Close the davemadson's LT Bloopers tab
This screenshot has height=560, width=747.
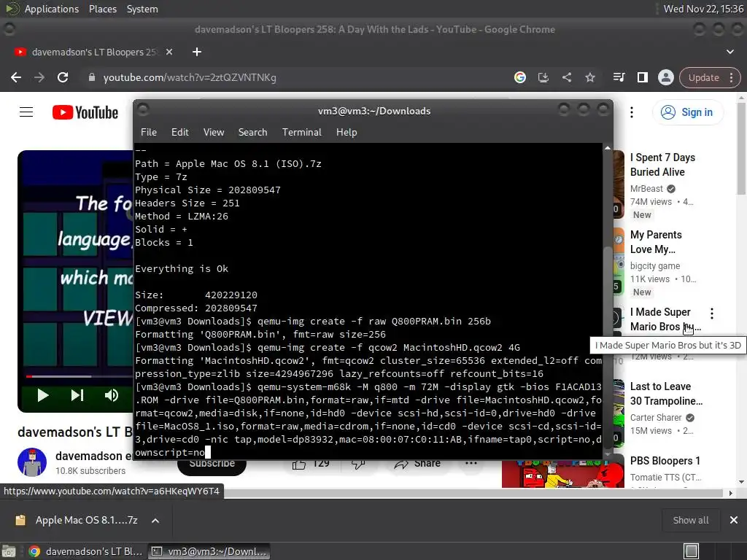pyautogui.click(x=169, y=52)
